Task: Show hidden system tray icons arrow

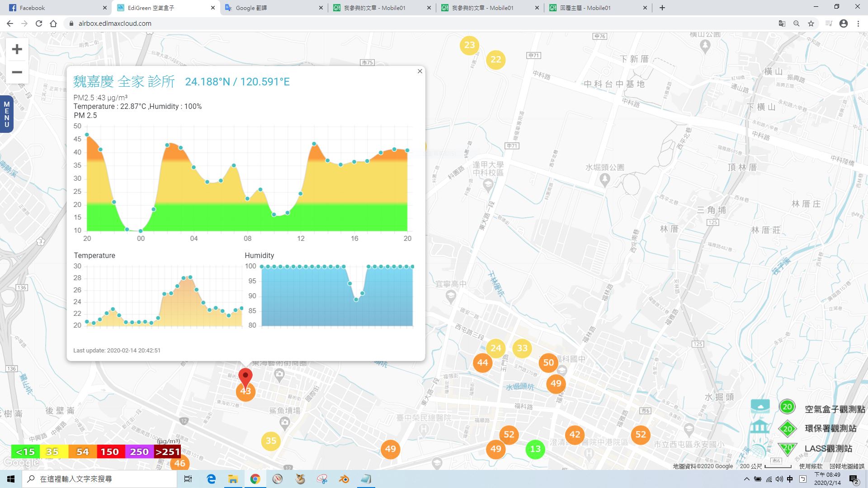Action: click(746, 479)
